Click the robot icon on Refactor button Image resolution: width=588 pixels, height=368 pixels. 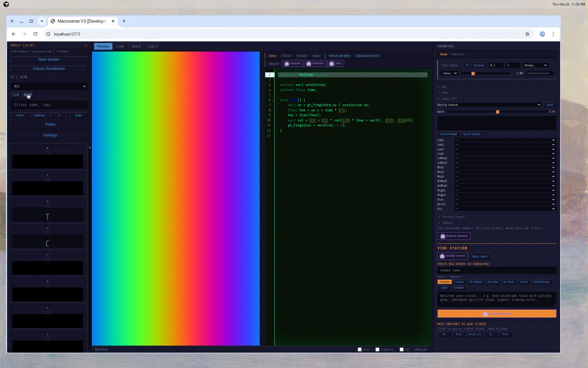pyautogui.click(x=309, y=63)
